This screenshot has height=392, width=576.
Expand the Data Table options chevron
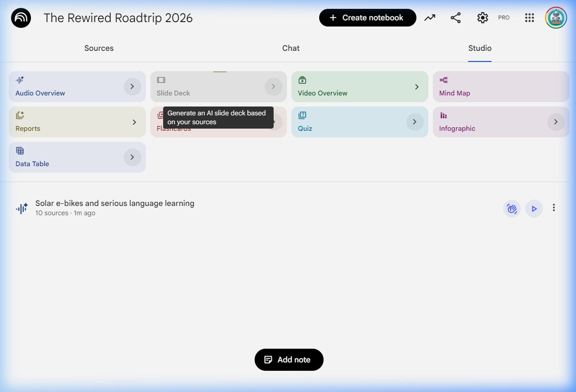(x=132, y=157)
